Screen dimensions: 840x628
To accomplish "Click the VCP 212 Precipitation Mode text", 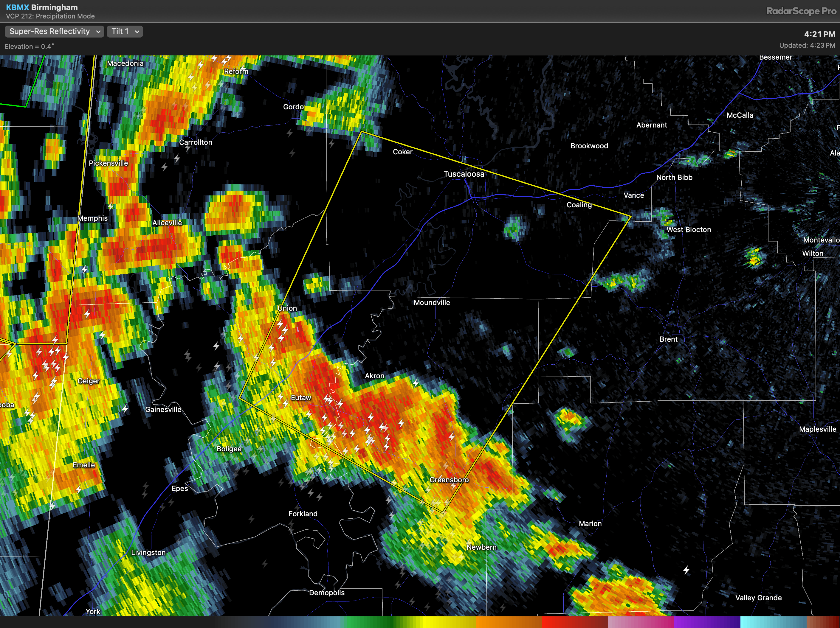I will click(50, 16).
